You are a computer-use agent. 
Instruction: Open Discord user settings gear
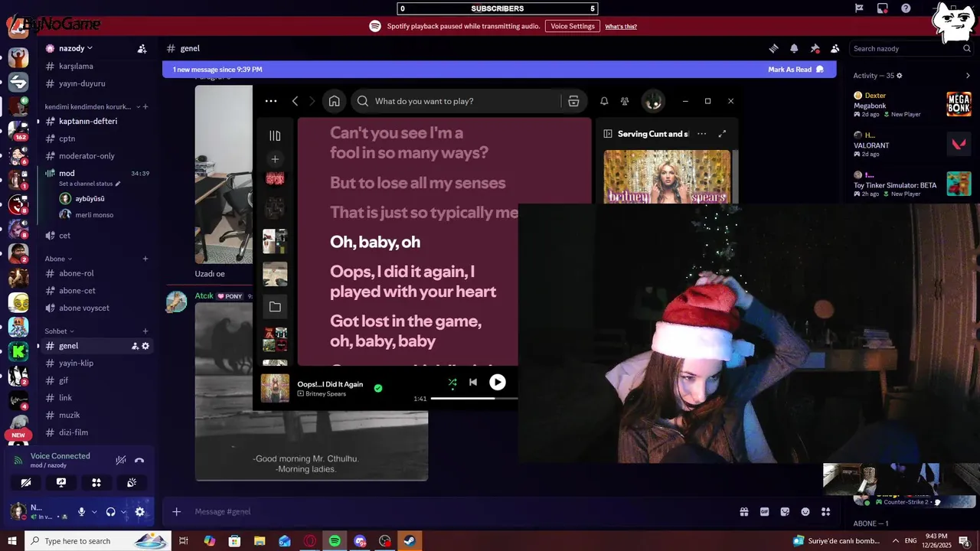[139, 512]
